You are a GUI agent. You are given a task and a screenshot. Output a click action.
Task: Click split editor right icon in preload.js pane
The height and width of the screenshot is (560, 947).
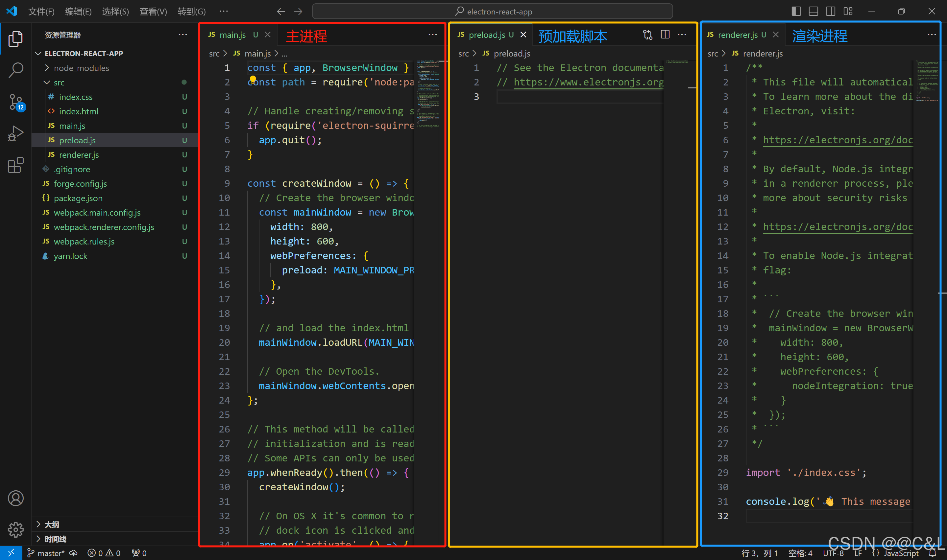coord(665,35)
